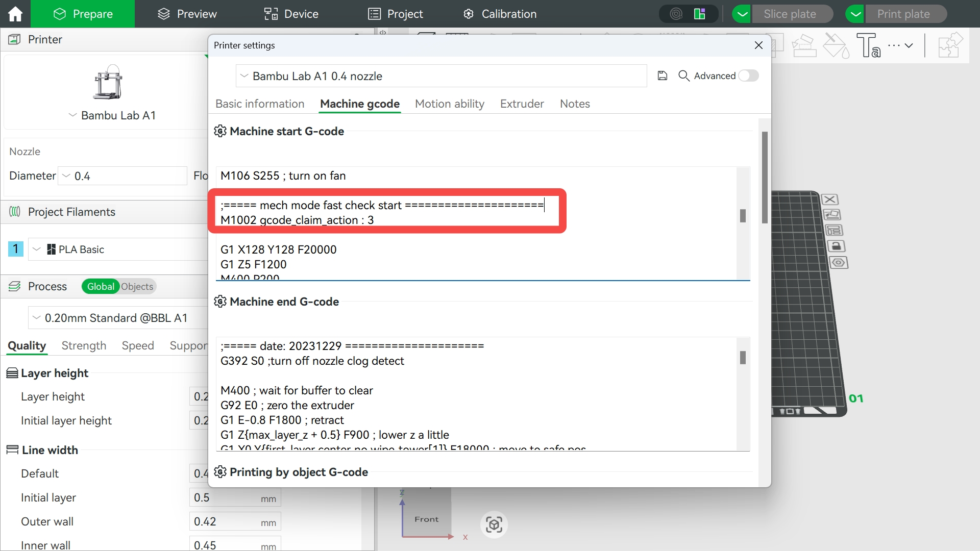The width and height of the screenshot is (980, 551).
Task: Click the filament 1 color swatch
Action: tap(16, 249)
